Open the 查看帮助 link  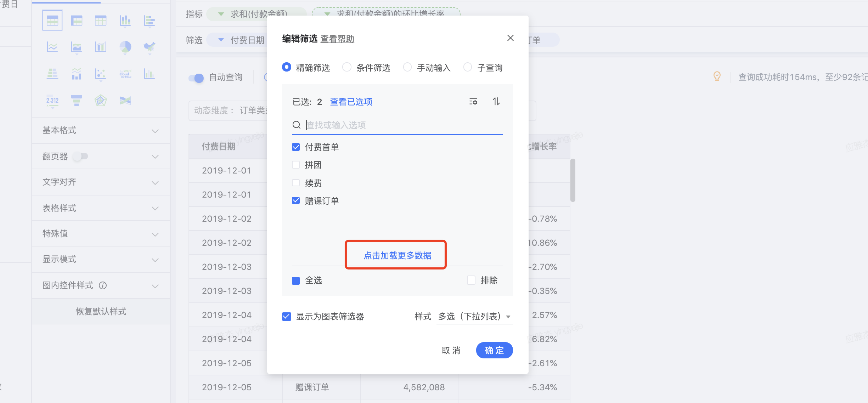337,39
